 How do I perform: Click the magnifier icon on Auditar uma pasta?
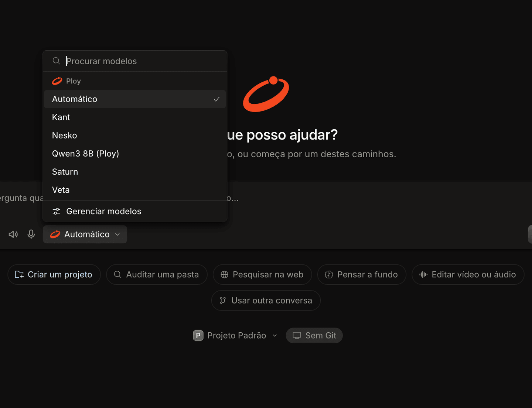coord(117,274)
